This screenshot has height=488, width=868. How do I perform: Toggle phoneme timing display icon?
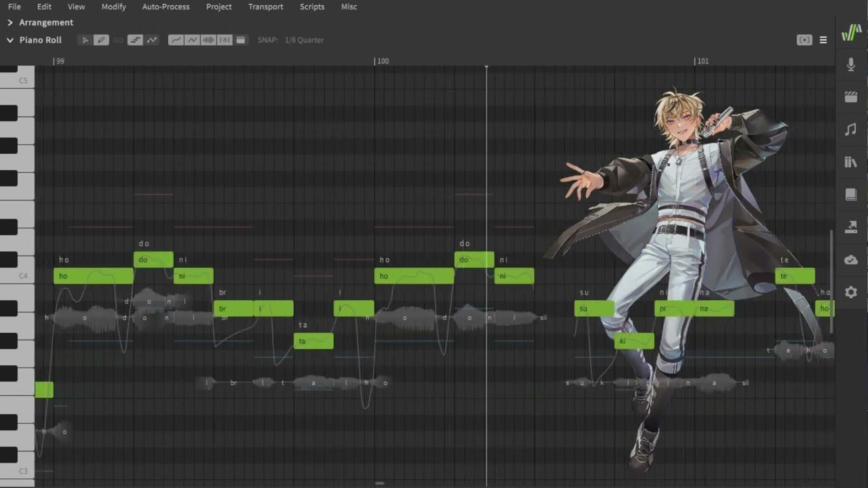224,40
